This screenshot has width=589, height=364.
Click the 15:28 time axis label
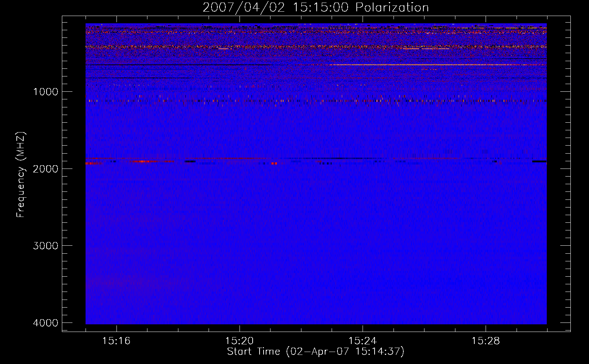486,341
